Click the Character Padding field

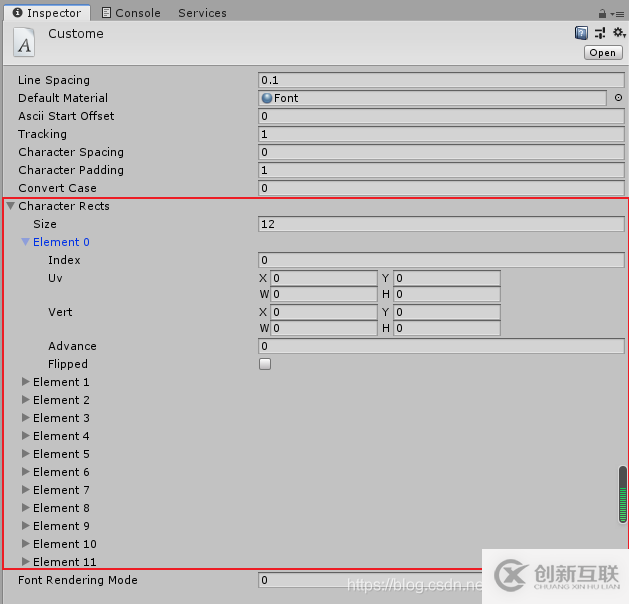(441, 170)
